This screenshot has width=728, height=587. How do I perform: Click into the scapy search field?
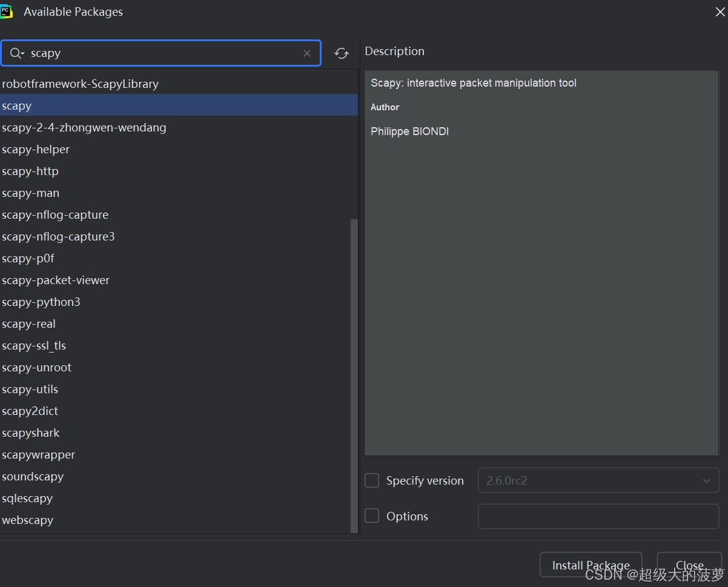tap(161, 53)
